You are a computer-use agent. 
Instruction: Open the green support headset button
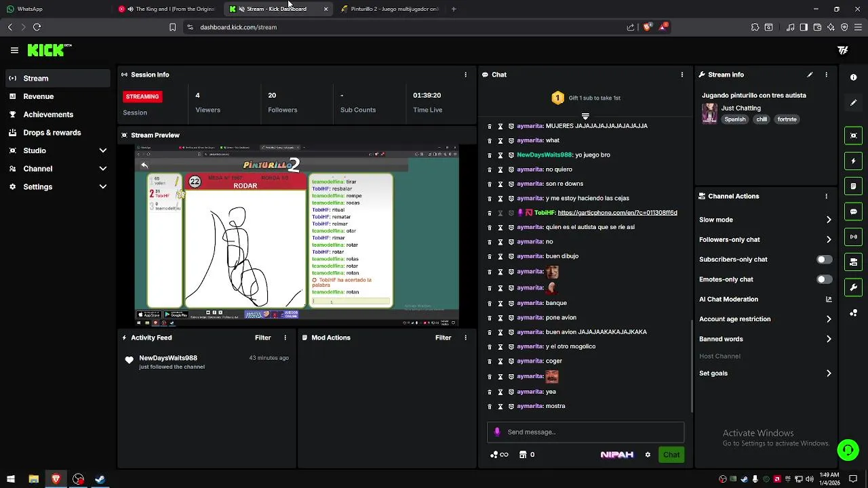[848, 450]
